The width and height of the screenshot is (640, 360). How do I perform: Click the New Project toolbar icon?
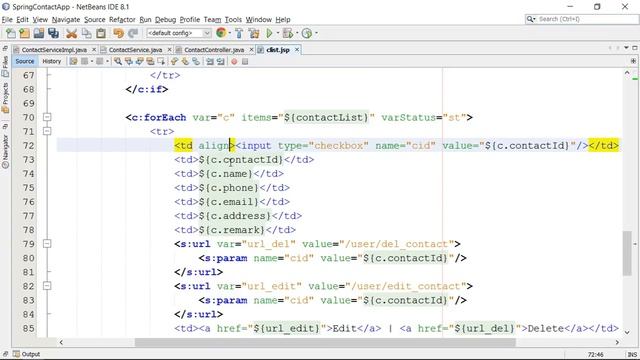(24, 33)
